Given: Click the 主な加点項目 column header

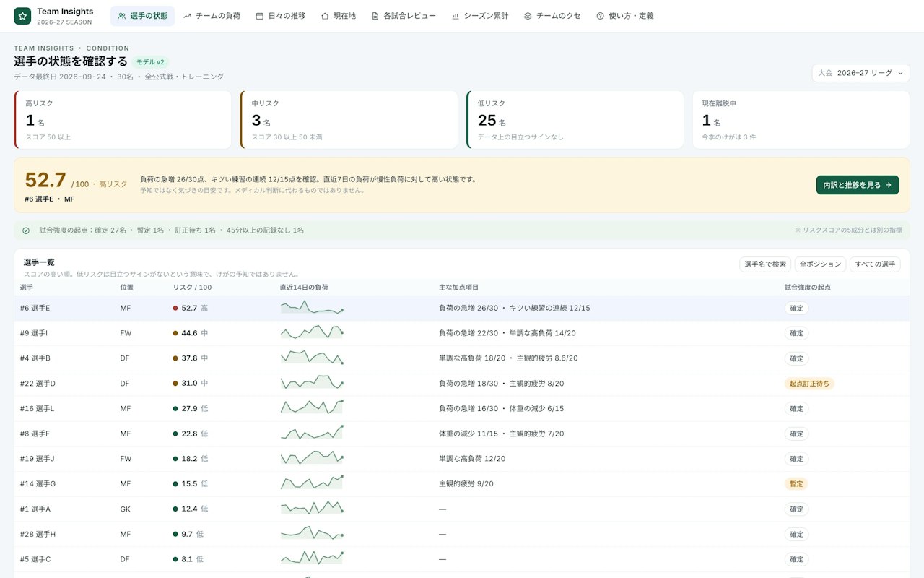Looking at the screenshot, I should tap(458, 288).
